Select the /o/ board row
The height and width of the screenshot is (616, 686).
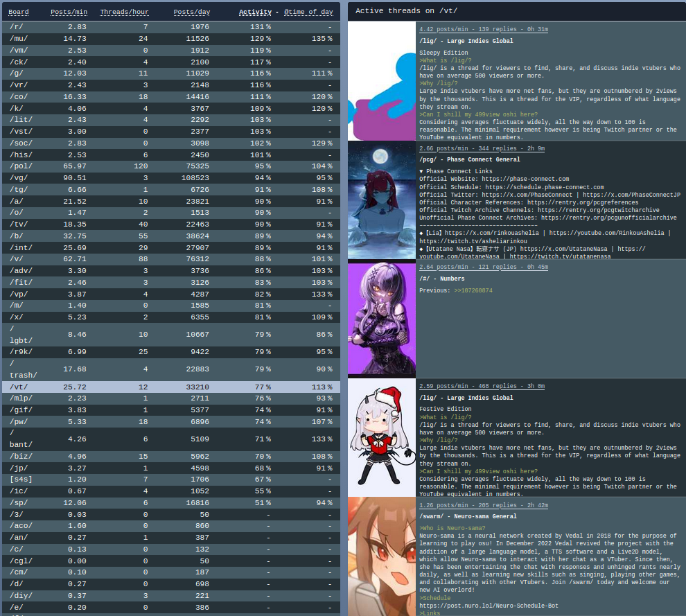click(171, 213)
